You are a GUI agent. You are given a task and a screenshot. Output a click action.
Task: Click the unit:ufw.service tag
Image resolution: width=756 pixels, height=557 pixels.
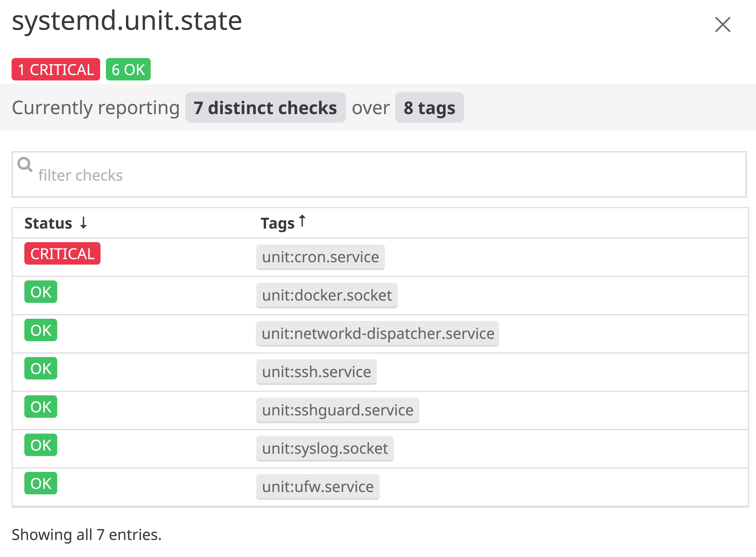click(x=317, y=487)
